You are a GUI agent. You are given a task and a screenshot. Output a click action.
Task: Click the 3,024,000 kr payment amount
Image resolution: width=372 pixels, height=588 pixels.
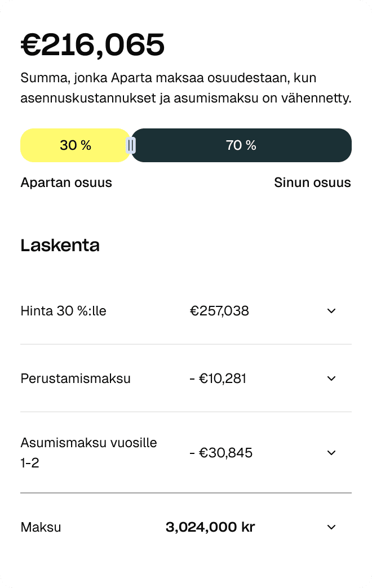[x=210, y=527]
